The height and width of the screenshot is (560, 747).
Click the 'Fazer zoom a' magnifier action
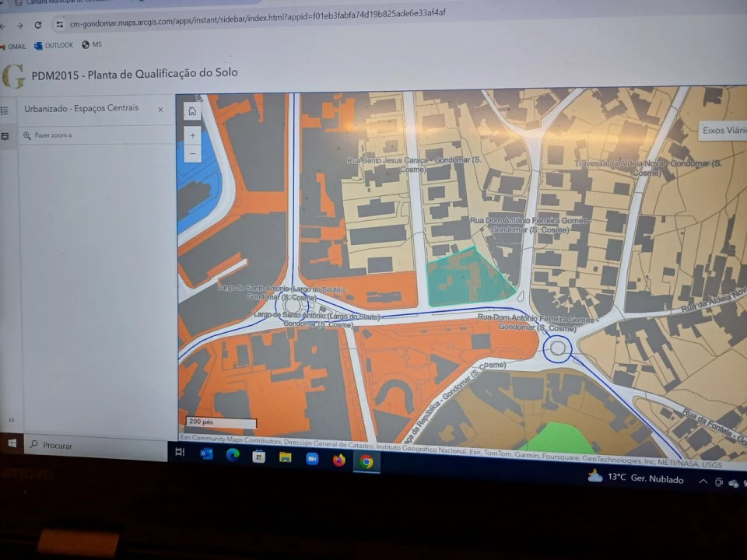pyautogui.click(x=28, y=135)
